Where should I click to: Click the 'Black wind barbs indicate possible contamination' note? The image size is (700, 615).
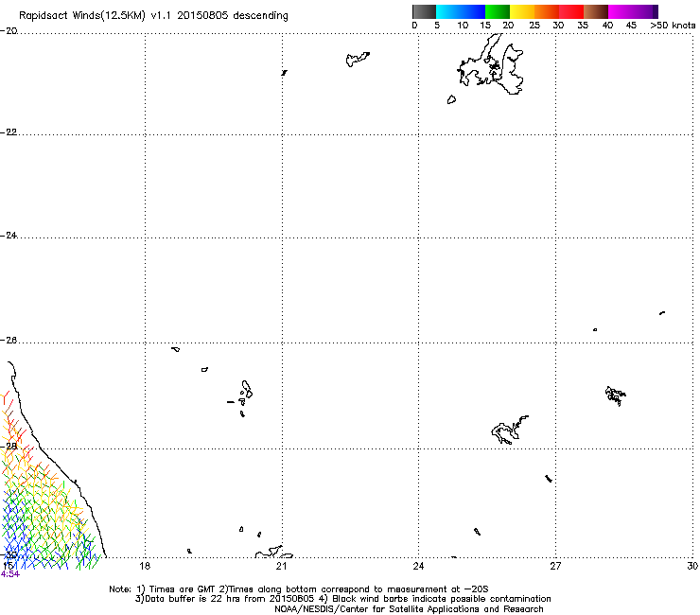[x=442, y=599]
